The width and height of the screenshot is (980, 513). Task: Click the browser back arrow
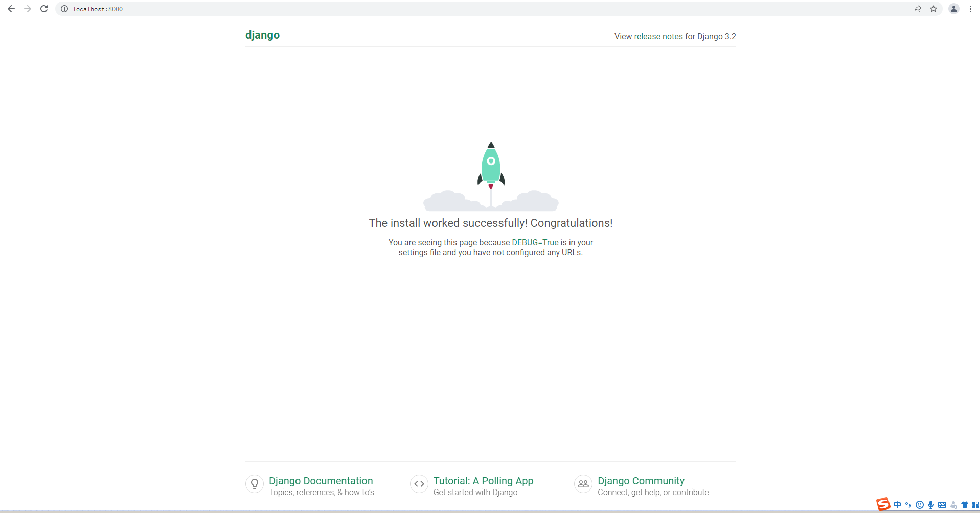coord(11,9)
